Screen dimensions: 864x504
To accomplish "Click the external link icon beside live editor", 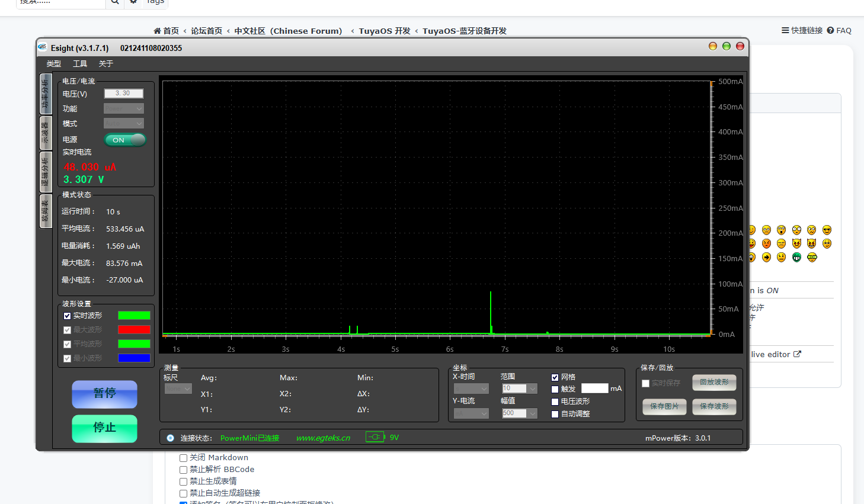I will tap(797, 354).
